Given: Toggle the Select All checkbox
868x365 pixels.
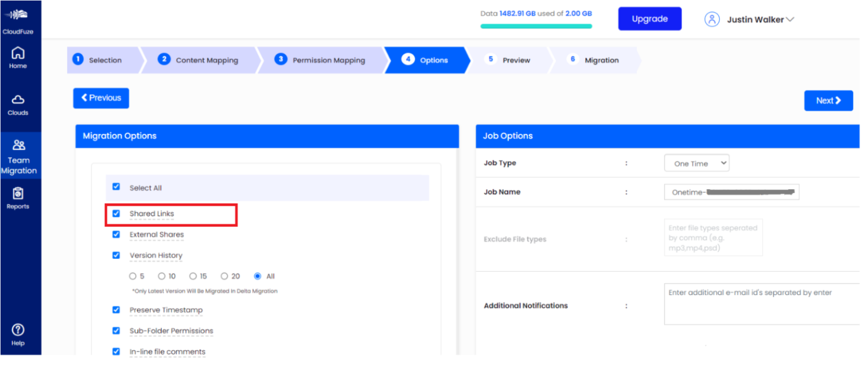Looking at the screenshot, I should [116, 187].
